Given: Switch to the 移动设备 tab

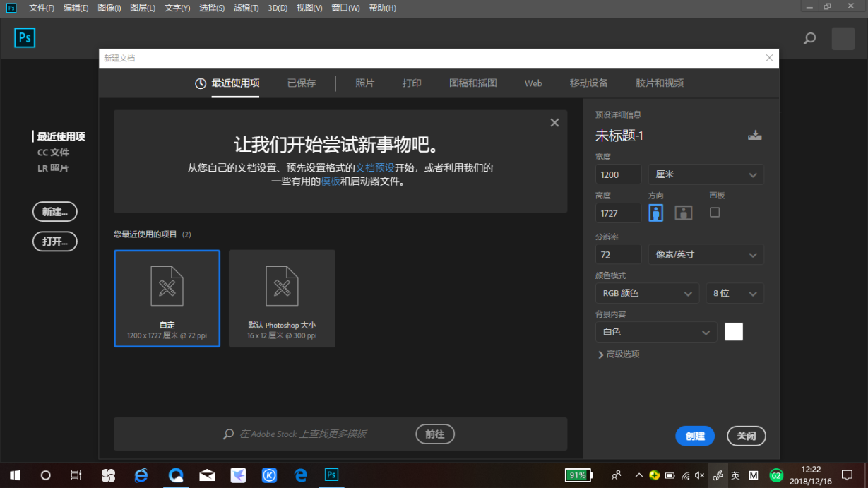Looking at the screenshot, I should coord(589,83).
